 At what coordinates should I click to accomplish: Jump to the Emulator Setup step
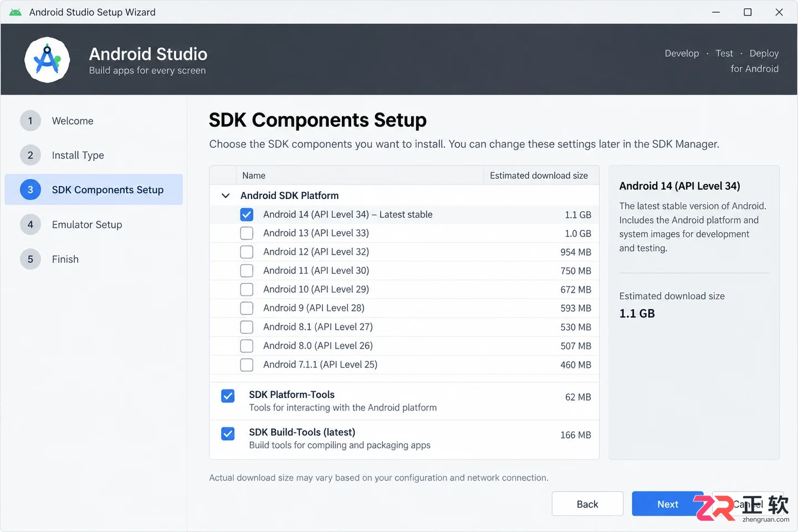[87, 224]
